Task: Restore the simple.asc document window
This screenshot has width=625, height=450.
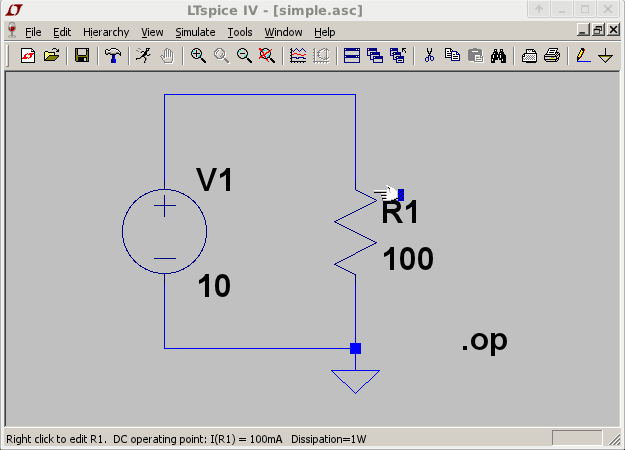Action: (598, 30)
